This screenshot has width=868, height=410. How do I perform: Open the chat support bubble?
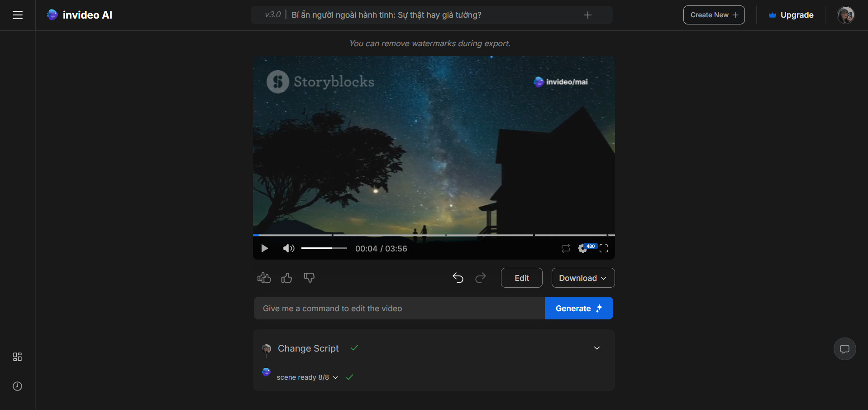pos(844,349)
